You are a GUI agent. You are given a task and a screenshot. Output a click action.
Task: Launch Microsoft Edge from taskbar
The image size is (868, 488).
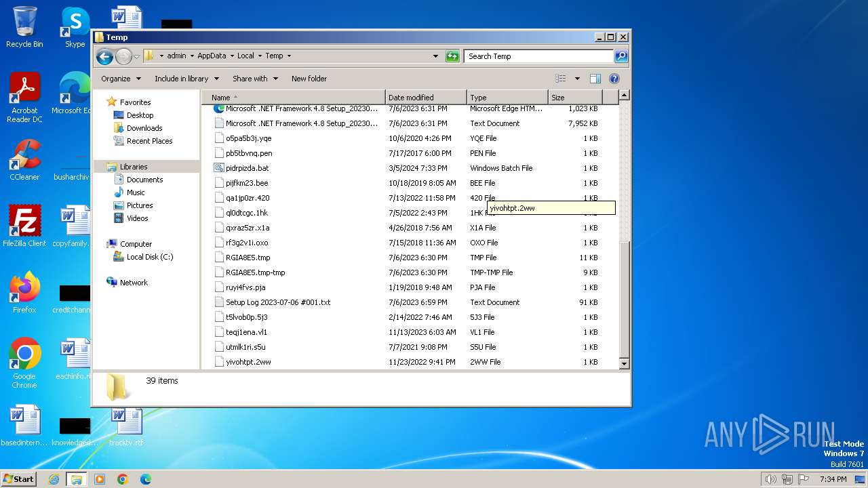pyautogui.click(x=145, y=479)
